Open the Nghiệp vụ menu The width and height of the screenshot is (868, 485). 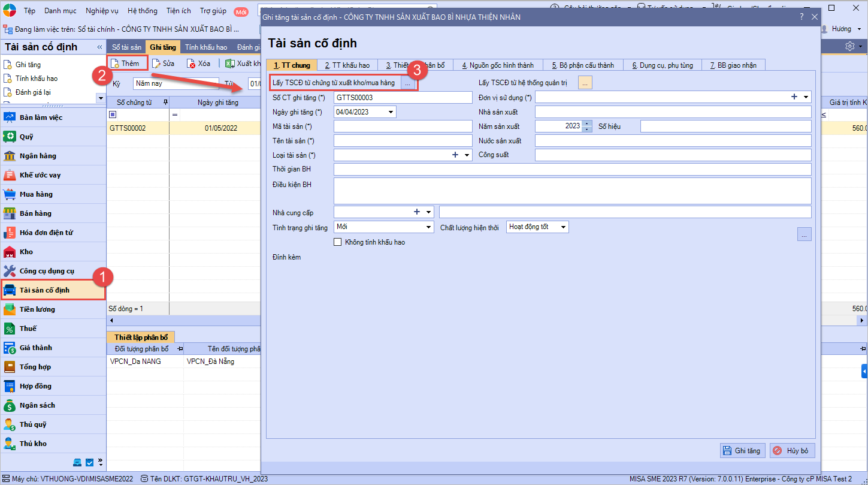[x=101, y=11]
